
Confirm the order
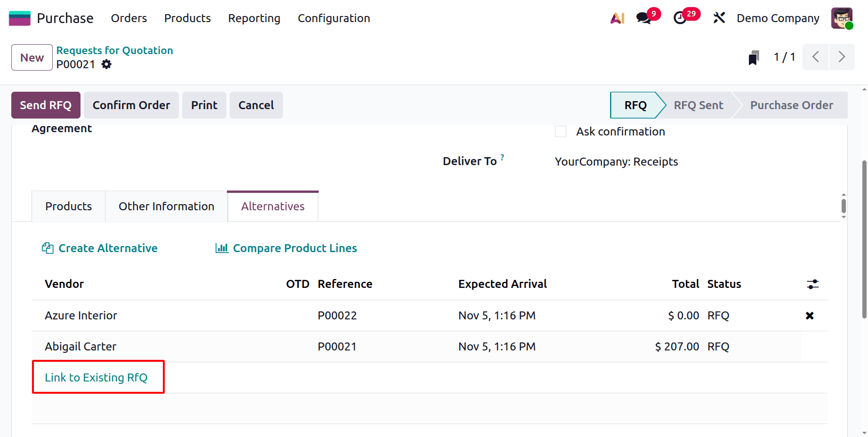[x=131, y=105]
